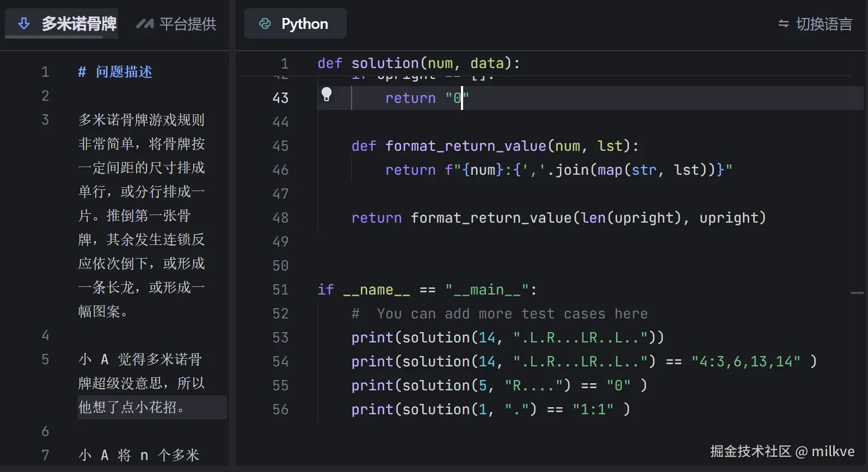Click the '# 问题描述' heading in problem panel

(115, 72)
